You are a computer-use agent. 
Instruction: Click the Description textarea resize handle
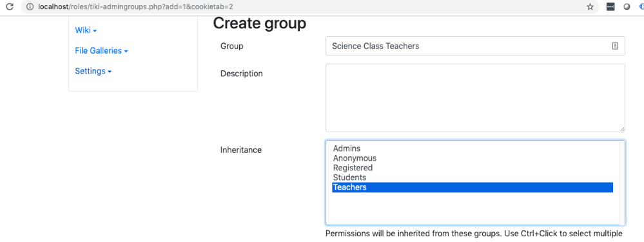(x=622, y=128)
